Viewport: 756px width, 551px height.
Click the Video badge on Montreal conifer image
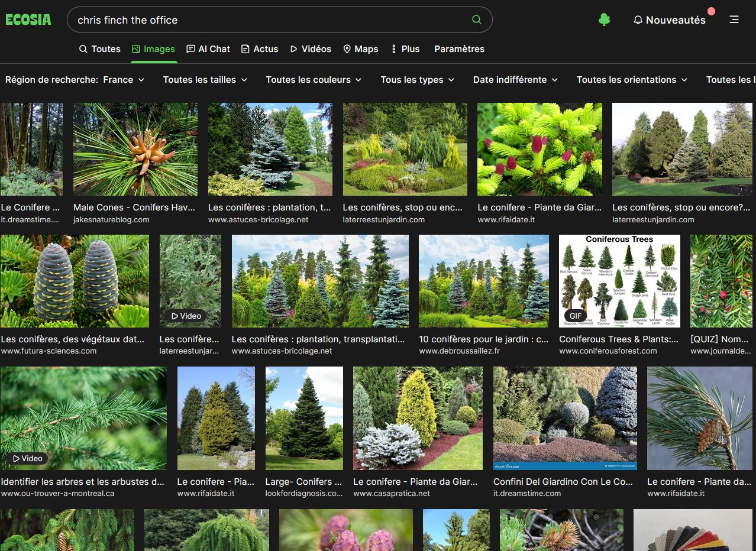[x=28, y=458]
